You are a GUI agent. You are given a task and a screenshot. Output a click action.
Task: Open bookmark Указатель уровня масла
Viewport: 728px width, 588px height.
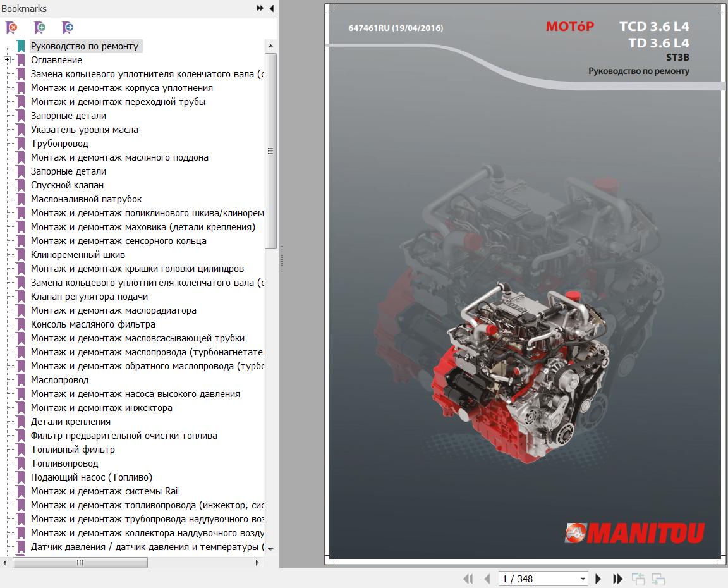[x=85, y=130]
